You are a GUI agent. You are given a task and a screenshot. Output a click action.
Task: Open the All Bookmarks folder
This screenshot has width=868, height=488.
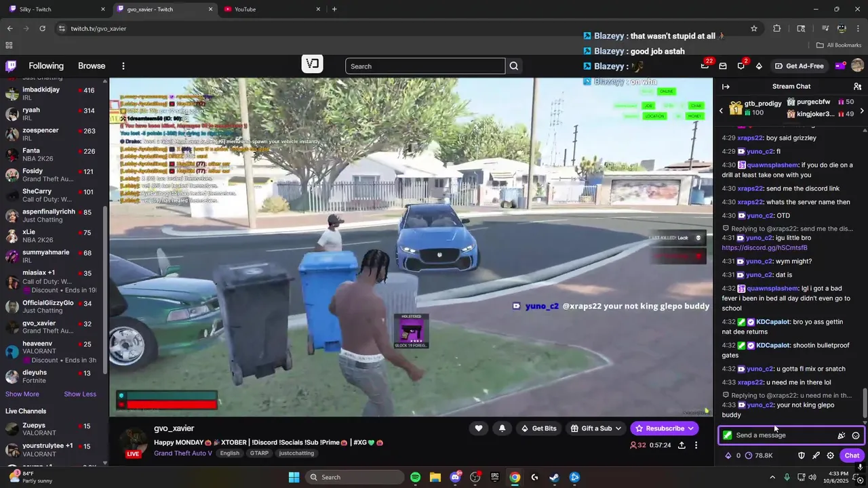point(839,45)
